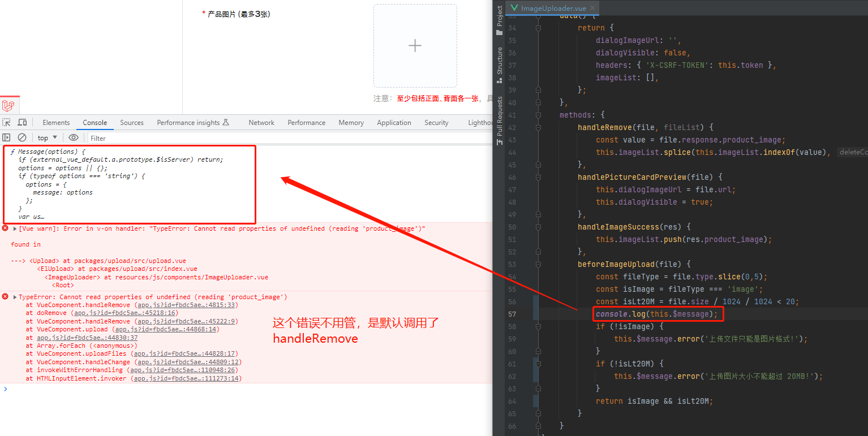Viewport: 868px width, 436px height.
Task: Collapse the return block at line 34
Action: (x=538, y=28)
